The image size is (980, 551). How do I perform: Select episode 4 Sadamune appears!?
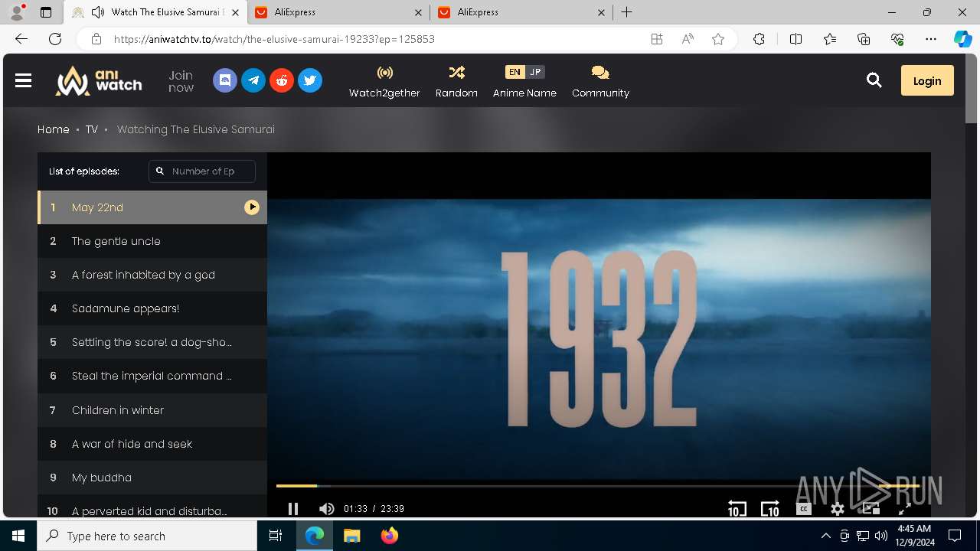152,308
